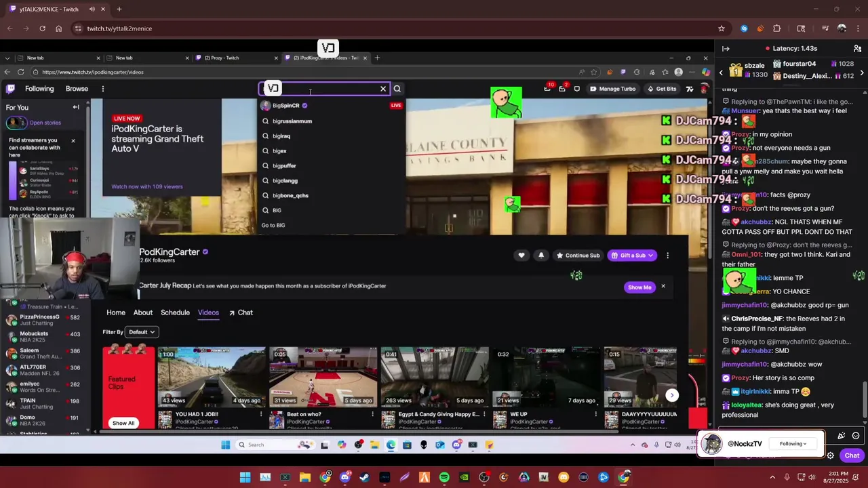Send message with the Chat button

point(852,455)
